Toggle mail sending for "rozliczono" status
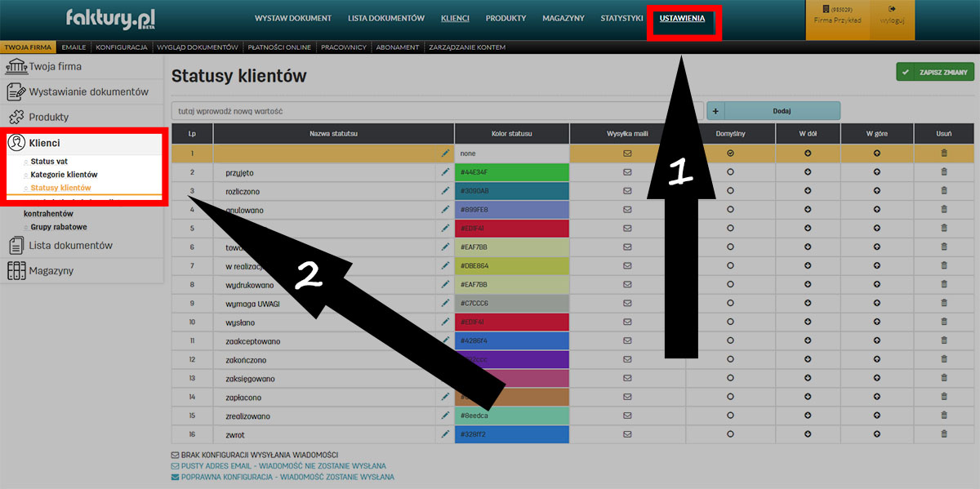 point(627,191)
